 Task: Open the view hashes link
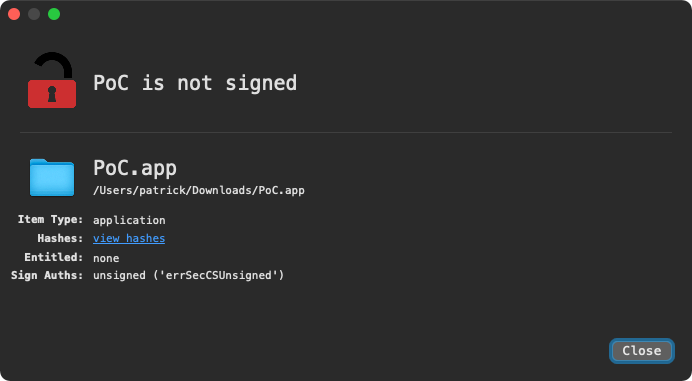point(129,238)
